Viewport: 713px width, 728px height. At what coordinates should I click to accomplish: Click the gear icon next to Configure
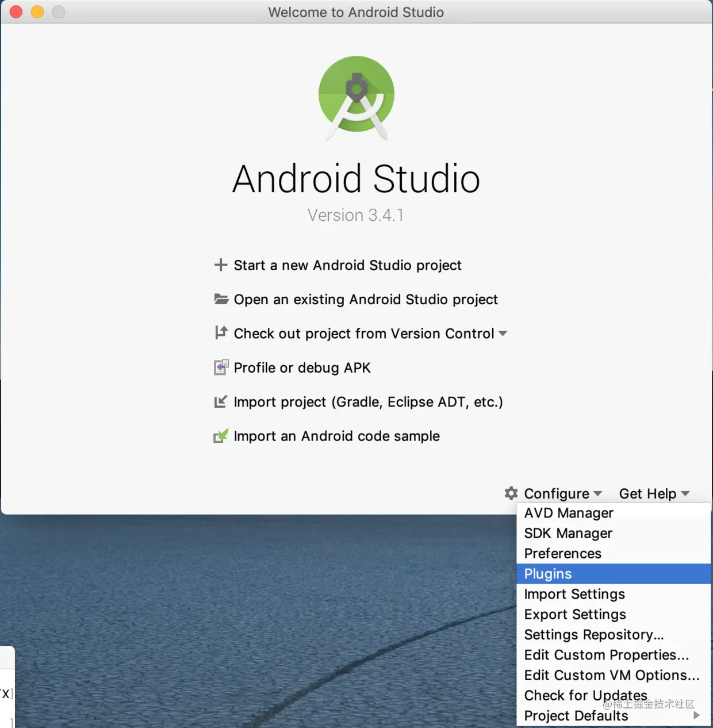[511, 493]
